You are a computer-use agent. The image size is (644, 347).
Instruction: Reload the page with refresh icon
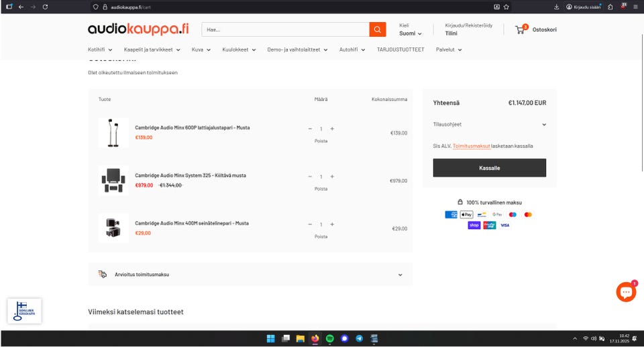click(x=45, y=7)
